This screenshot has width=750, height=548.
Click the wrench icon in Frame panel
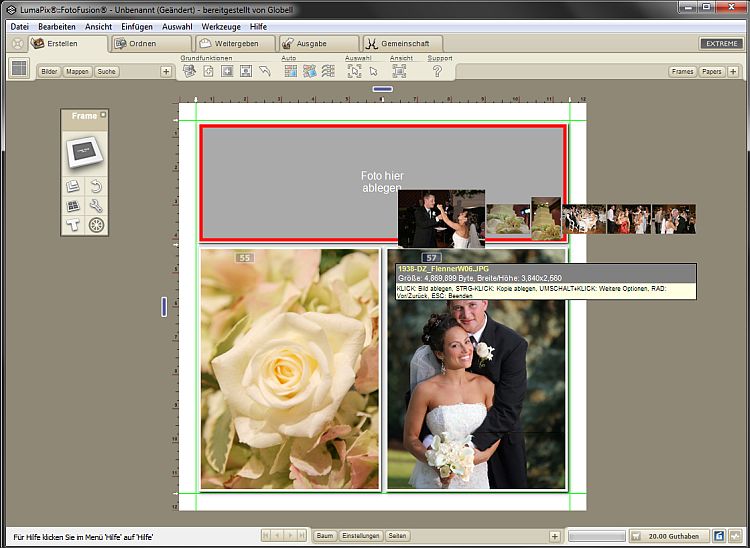96,206
